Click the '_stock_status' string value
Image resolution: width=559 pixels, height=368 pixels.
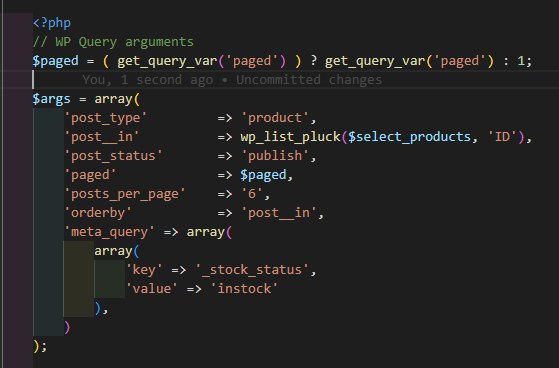coord(252,270)
